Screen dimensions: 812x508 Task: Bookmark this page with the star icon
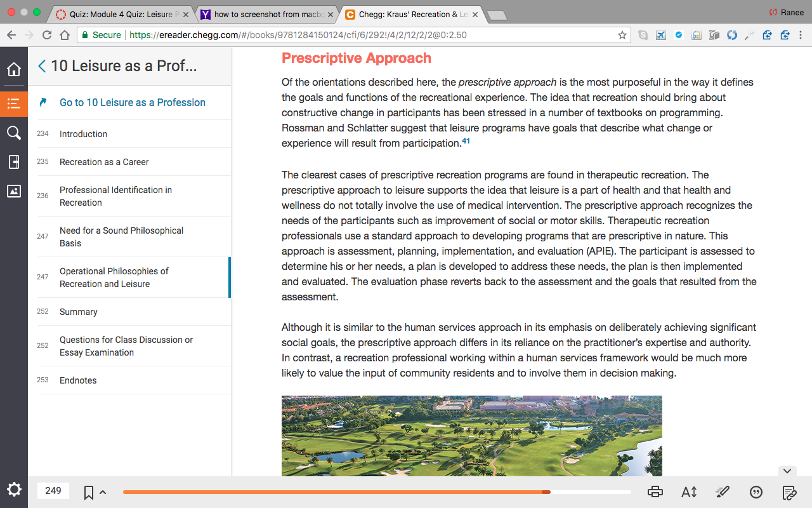[622, 35]
